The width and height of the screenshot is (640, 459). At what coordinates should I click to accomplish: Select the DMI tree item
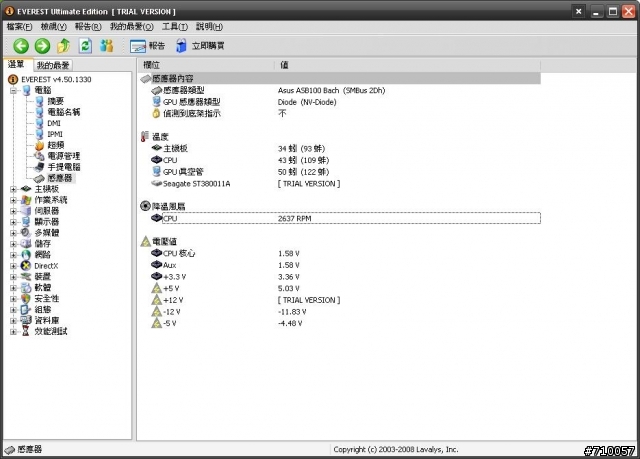[54, 123]
